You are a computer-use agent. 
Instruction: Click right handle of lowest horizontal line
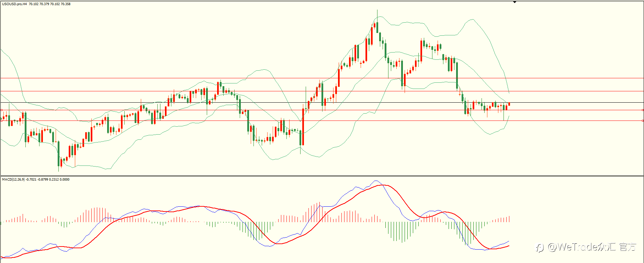pyautogui.click(x=643, y=121)
